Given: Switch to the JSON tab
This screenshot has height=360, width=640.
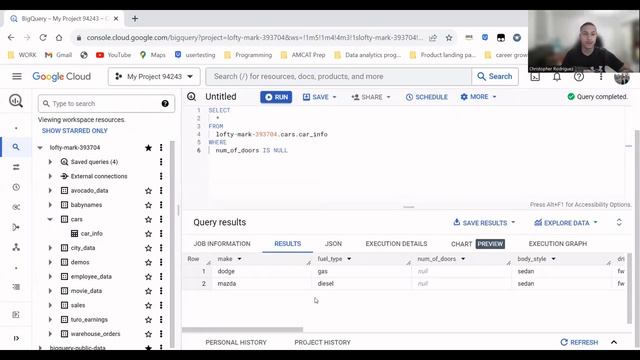Looking at the screenshot, I should coord(333,244).
